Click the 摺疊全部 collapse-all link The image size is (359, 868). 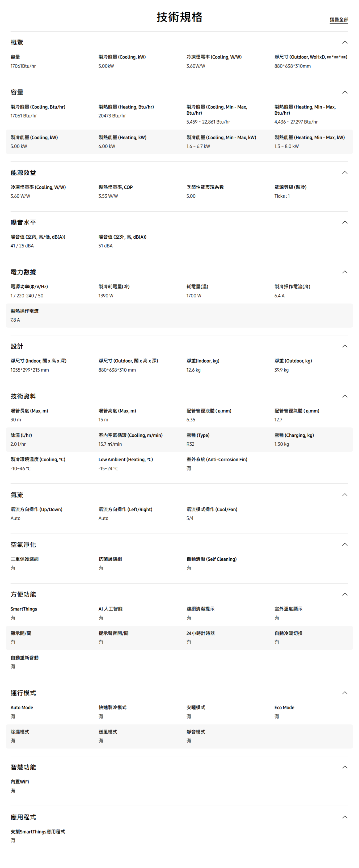click(x=339, y=20)
